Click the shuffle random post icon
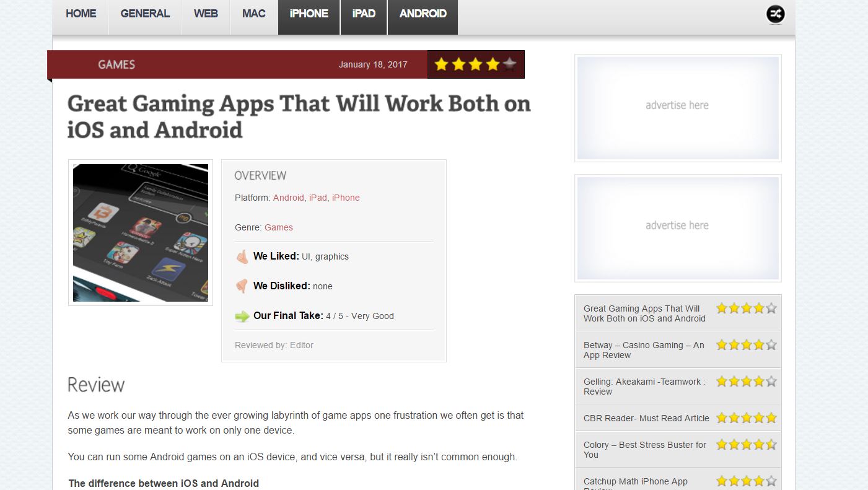The image size is (868, 490). 775,14
